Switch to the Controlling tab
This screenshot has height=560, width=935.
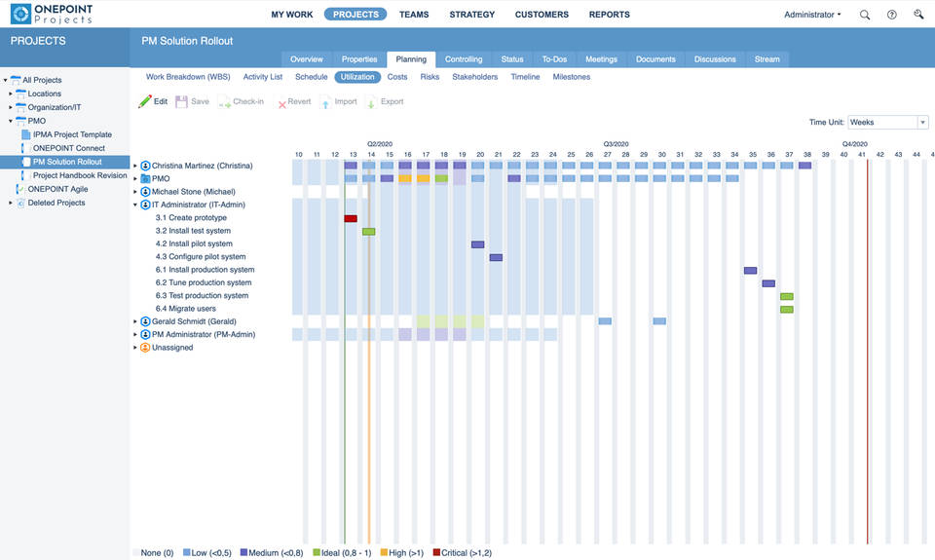pyautogui.click(x=464, y=59)
